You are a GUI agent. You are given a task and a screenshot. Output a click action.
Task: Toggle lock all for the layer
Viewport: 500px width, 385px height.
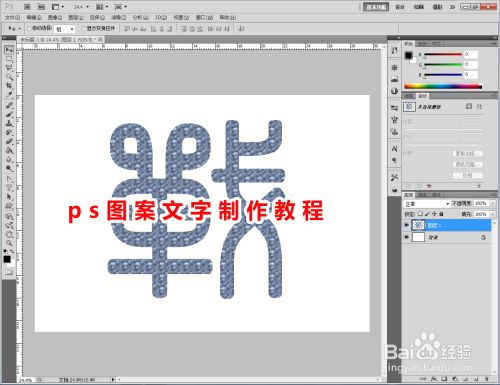tap(441, 214)
